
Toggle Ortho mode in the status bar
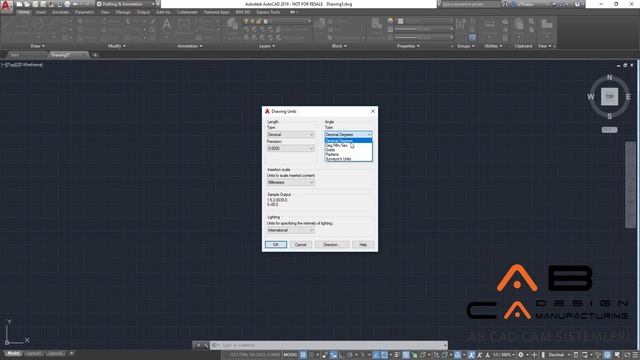[x=342, y=355]
